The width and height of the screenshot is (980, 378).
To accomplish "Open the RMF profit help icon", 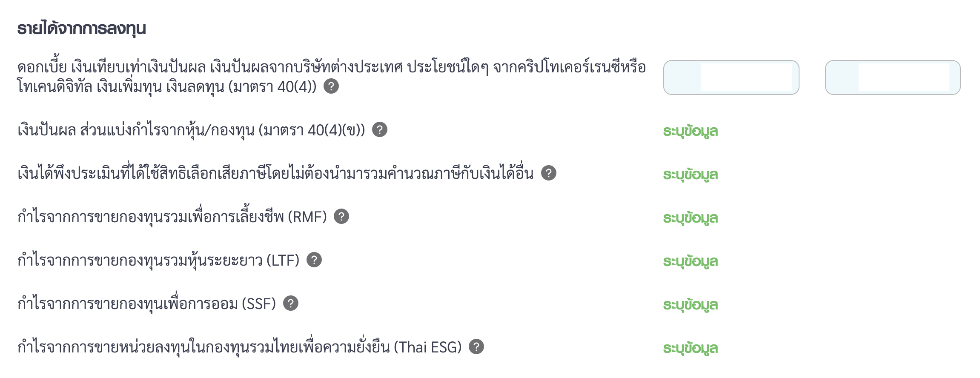I will [341, 216].
